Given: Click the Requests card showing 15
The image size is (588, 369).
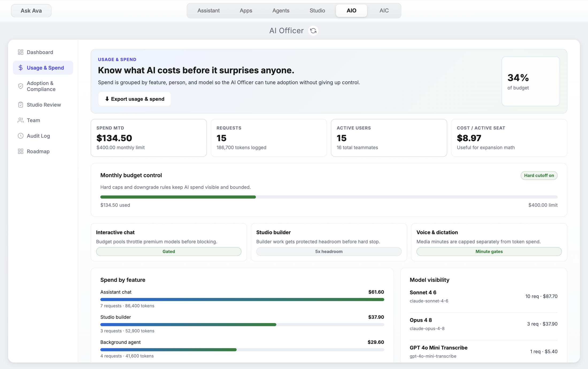Looking at the screenshot, I should [x=269, y=138].
